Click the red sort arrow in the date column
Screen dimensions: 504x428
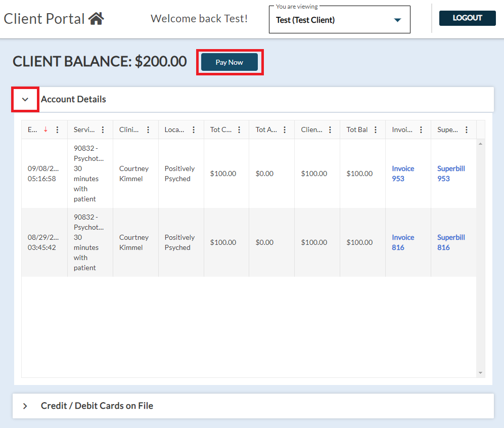tap(45, 130)
